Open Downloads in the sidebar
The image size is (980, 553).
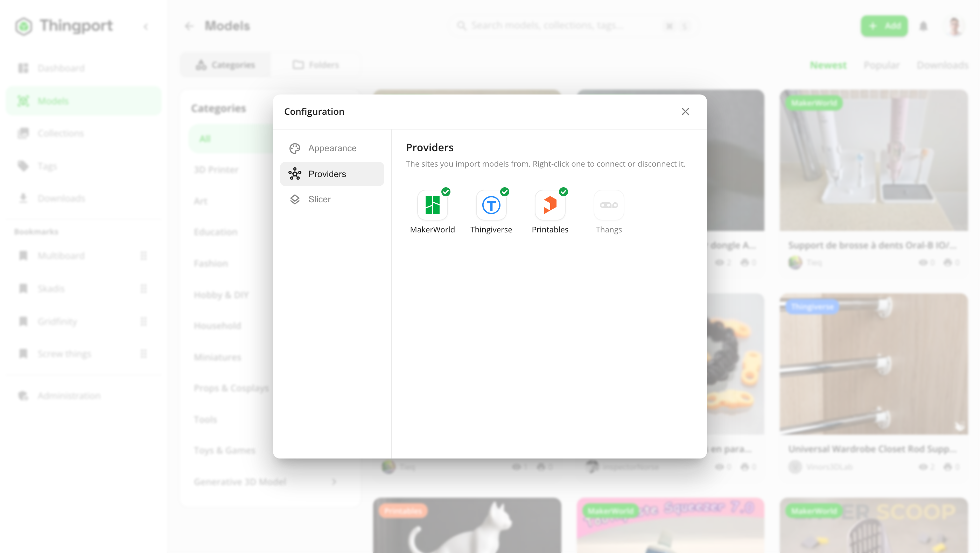point(84,198)
